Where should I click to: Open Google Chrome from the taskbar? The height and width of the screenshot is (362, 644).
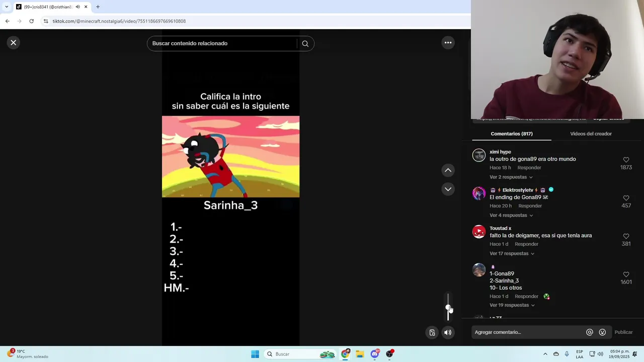click(345, 354)
